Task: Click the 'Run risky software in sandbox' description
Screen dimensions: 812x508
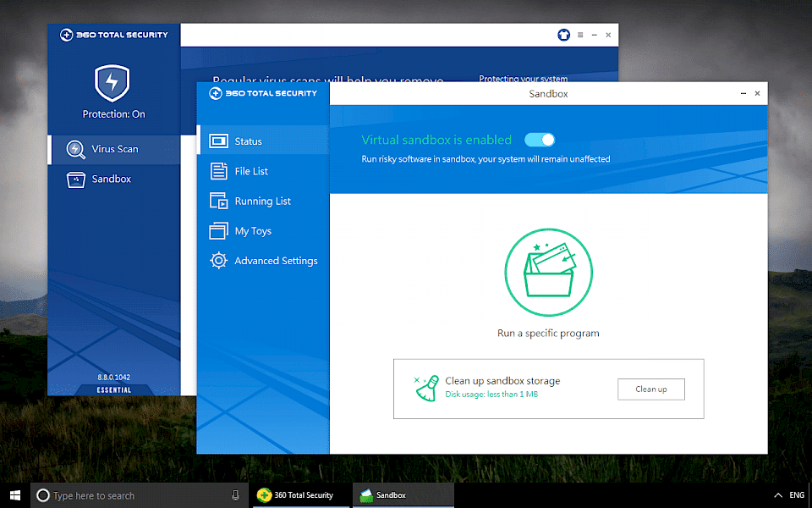Action: click(x=486, y=159)
